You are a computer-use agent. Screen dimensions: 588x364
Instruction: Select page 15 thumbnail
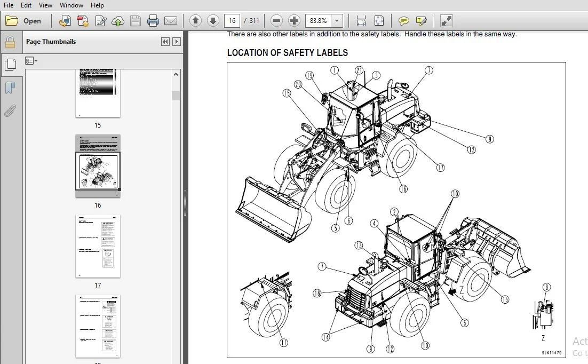point(98,93)
